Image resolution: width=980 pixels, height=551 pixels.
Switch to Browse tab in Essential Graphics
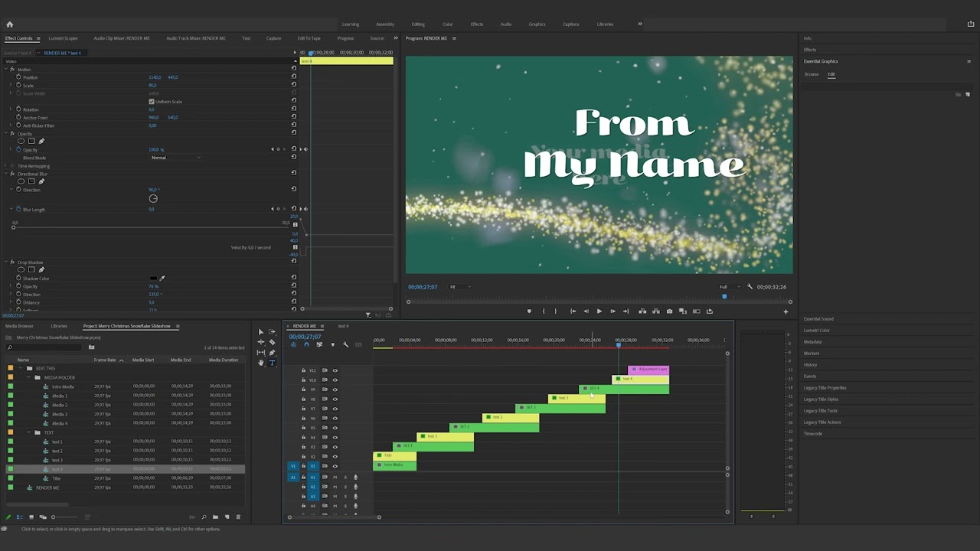coord(812,74)
